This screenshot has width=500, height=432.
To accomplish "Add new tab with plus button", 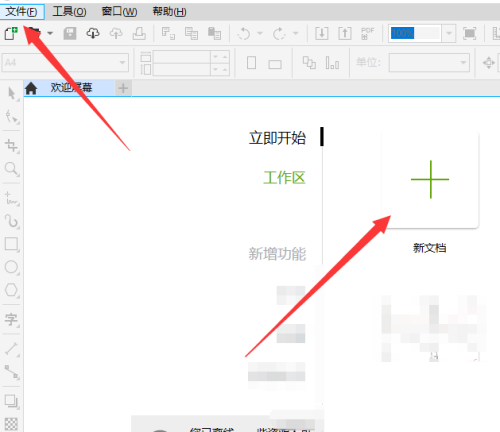I will [123, 88].
